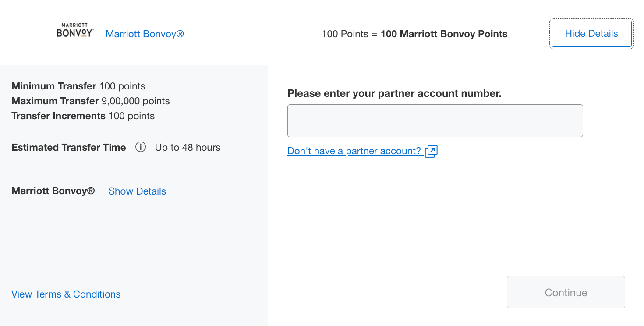
Task: Click the "100 Points =" conversion rate text
Action: pyautogui.click(x=349, y=34)
